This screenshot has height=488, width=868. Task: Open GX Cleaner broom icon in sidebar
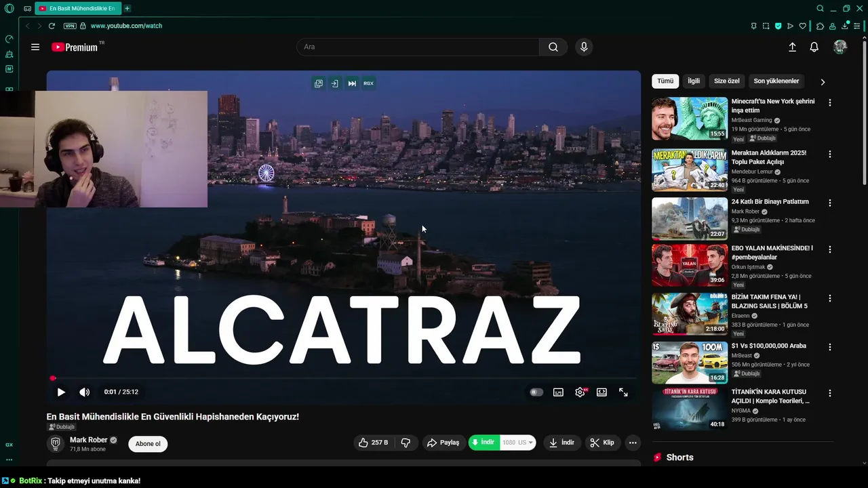coord(9,54)
